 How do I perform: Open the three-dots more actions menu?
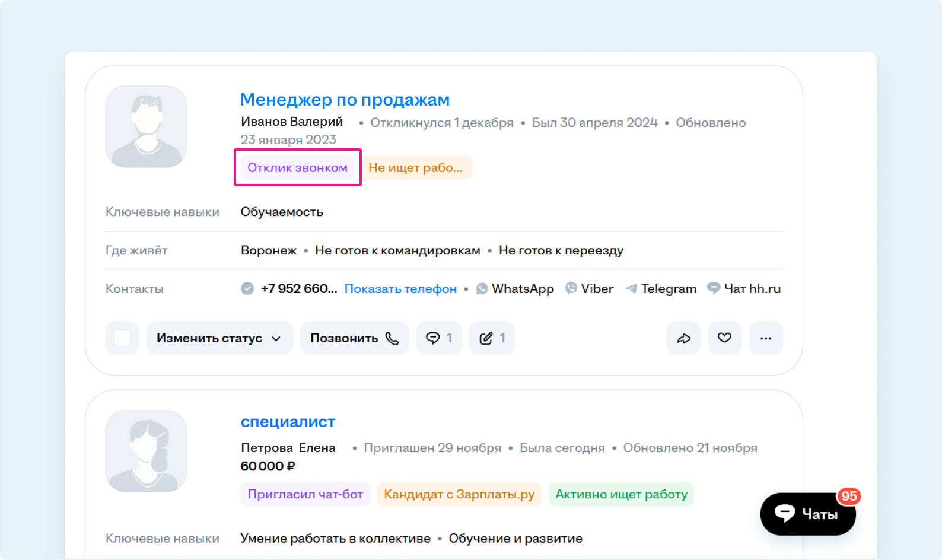click(x=766, y=338)
